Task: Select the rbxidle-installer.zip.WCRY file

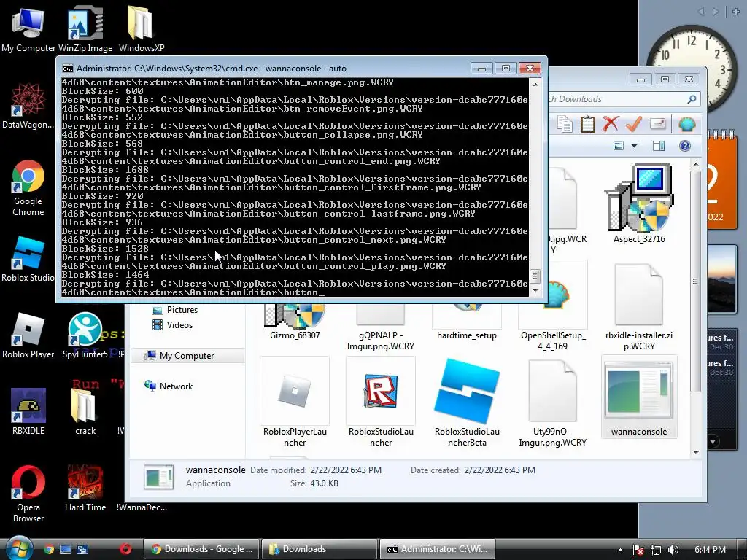Action: [639, 308]
